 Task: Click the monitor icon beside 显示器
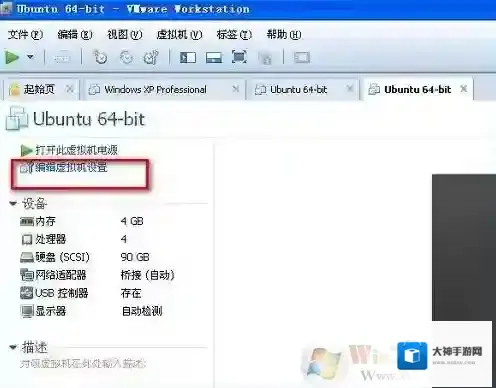27,311
